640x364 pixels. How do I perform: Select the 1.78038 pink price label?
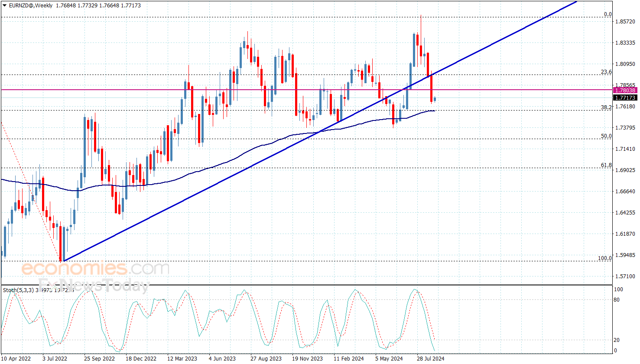tap(625, 90)
